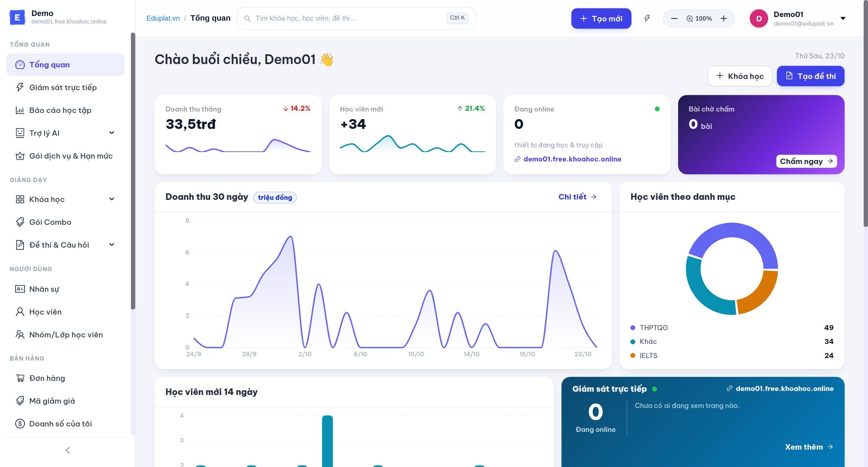This screenshot has width=868, height=467.
Task: Click the zoom out minus icon
Action: [674, 18]
